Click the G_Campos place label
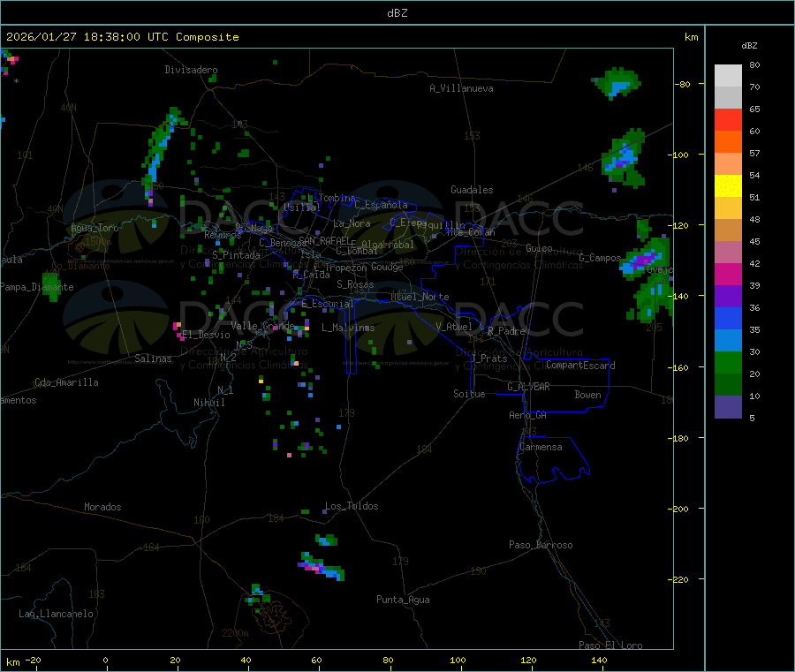Image resolution: width=795 pixels, height=672 pixels. pos(600,258)
